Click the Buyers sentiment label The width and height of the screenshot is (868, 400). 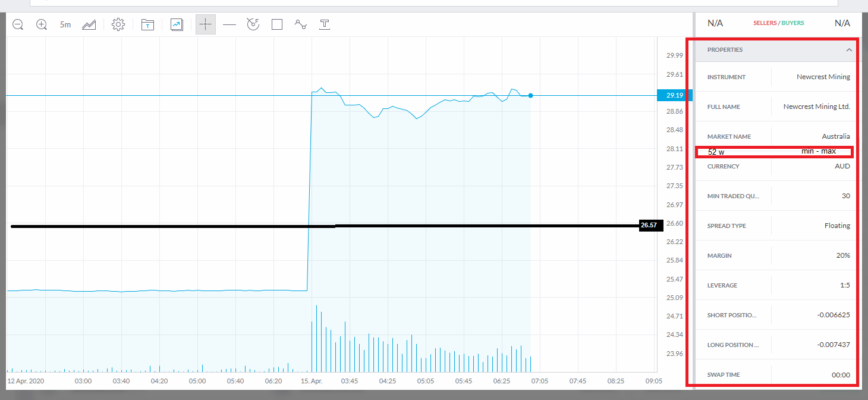[x=792, y=23]
